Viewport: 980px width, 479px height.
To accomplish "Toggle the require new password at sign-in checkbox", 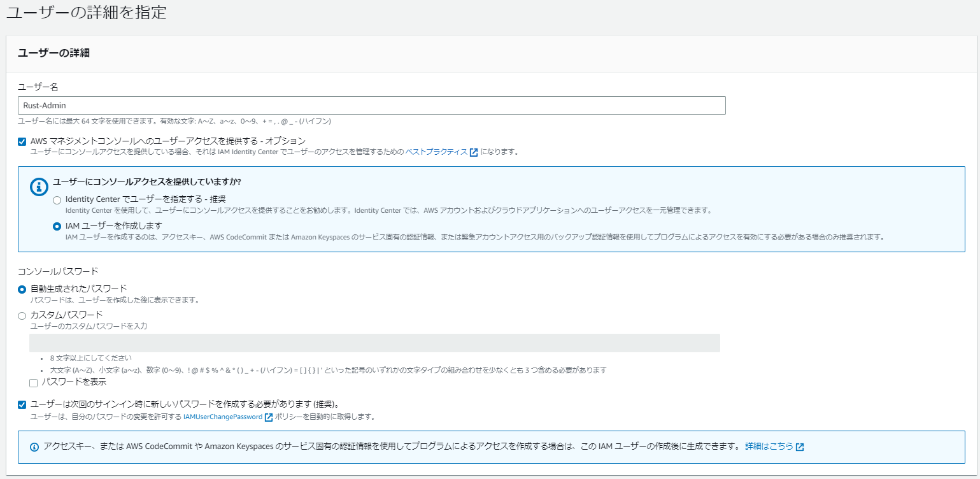I will [x=22, y=404].
